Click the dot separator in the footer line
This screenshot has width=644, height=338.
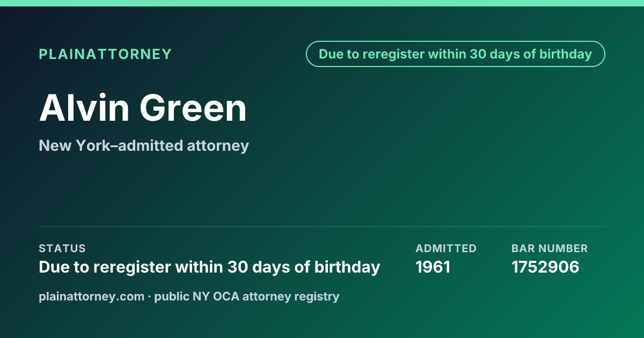tap(150, 296)
